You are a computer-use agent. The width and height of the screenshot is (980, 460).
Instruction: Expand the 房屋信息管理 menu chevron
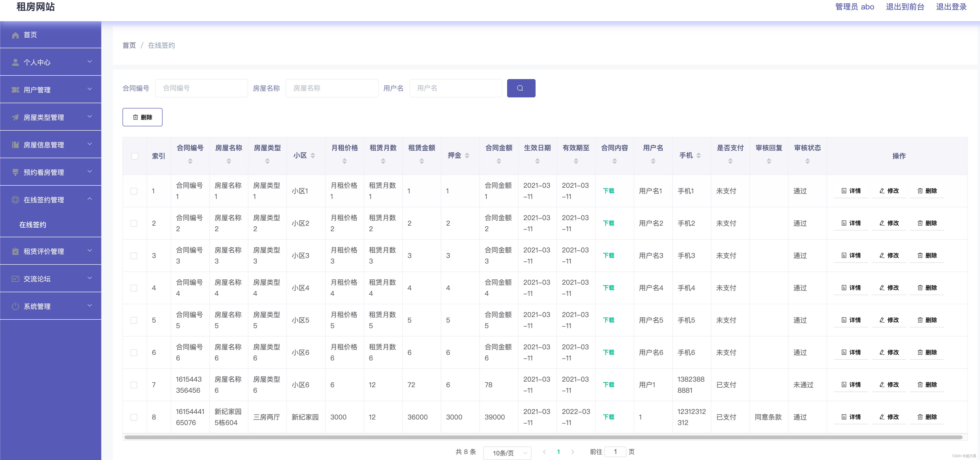[90, 144]
